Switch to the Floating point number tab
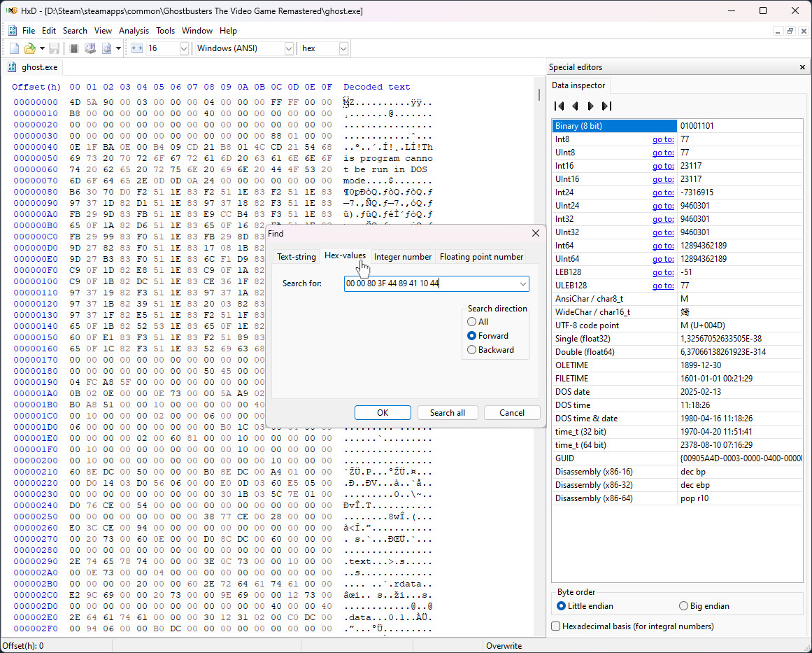Screen dimensions: 812x653 click(x=482, y=257)
